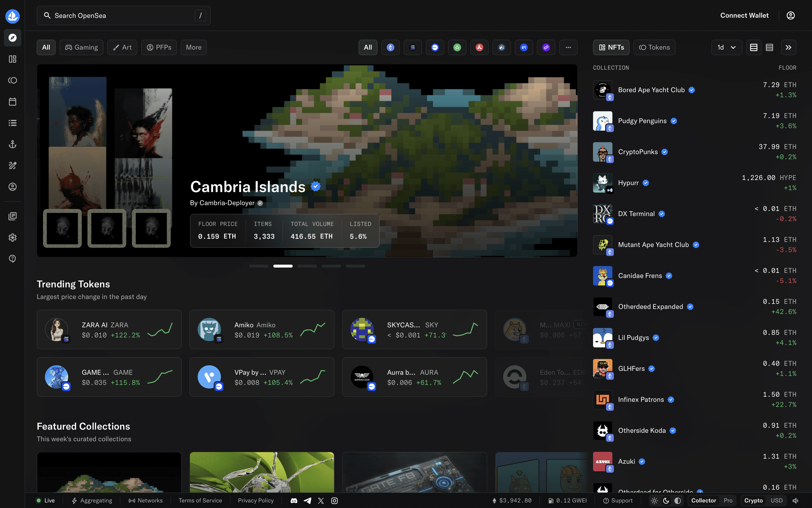Screen dimensions: 812x508
Task: Open Terms of Service link
Action: (200, 501)
